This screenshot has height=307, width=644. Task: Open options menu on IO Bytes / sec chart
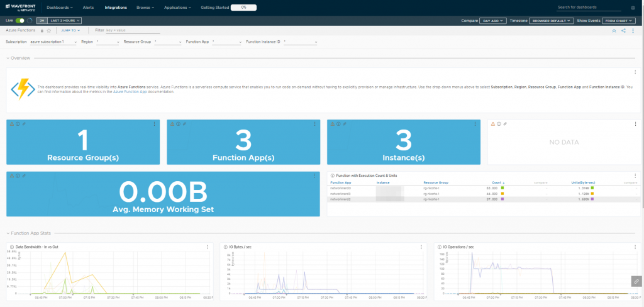click(421, 247)
